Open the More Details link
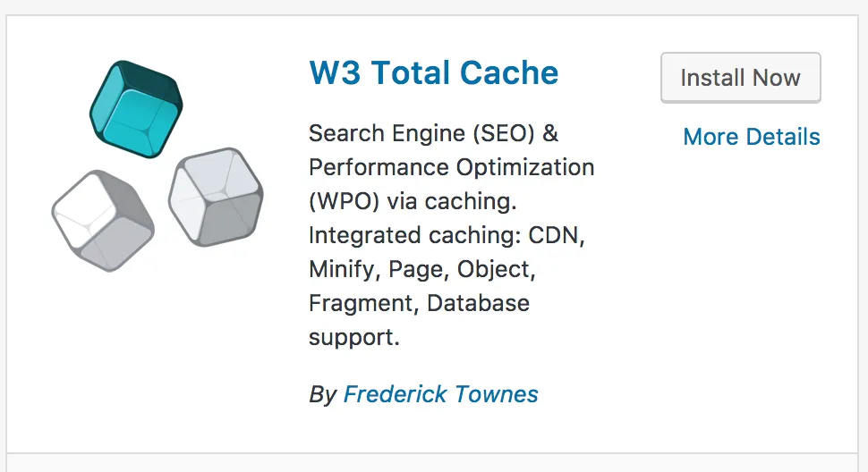868x472 pixels. [751, 137]
